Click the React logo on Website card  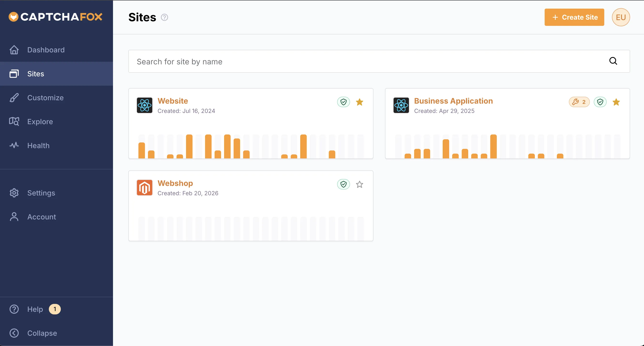(x=145, y=105)
